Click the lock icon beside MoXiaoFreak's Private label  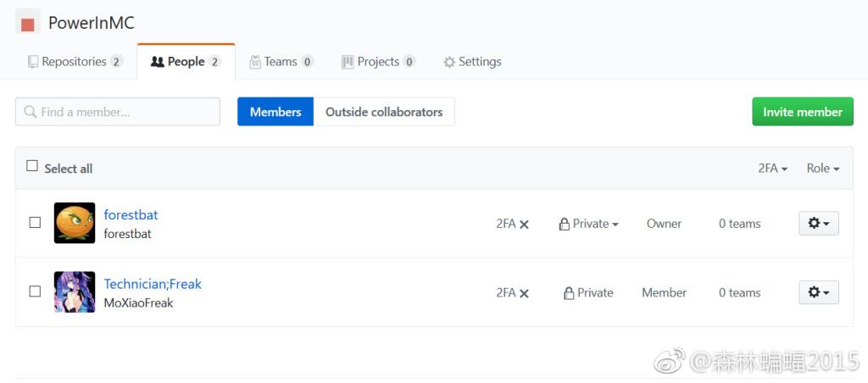pyautogui.click(x=569, y=293)
